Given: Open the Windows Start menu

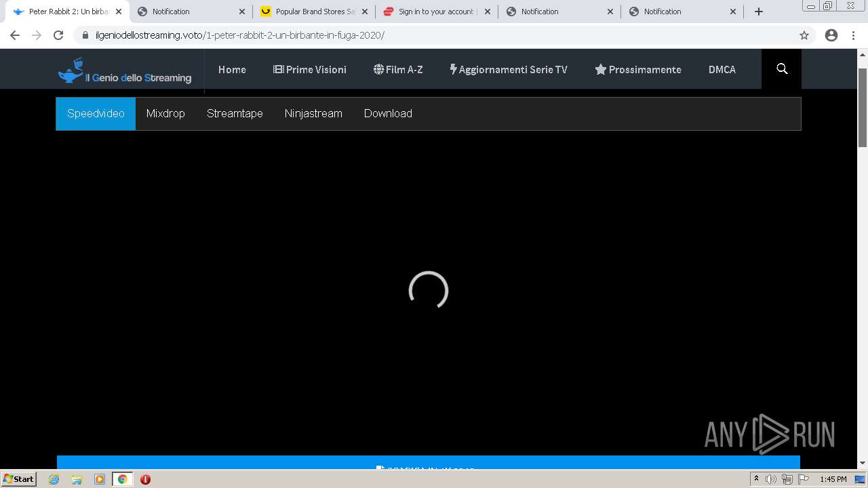Looking at the screenshot, I should coord(18,479).
